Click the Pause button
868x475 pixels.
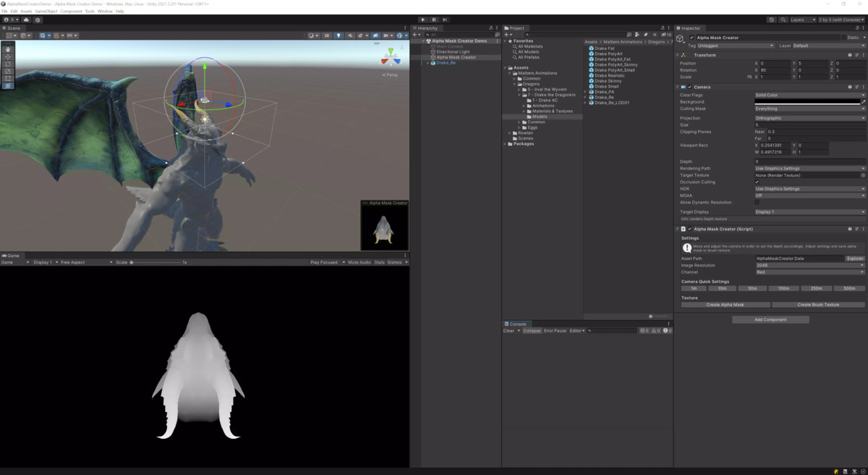point(434,20)
